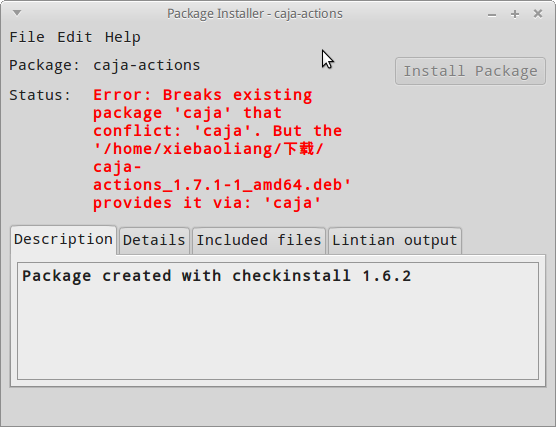The image size is (556, 427).
Task: Click the red error status message
Action: point(222,149)
